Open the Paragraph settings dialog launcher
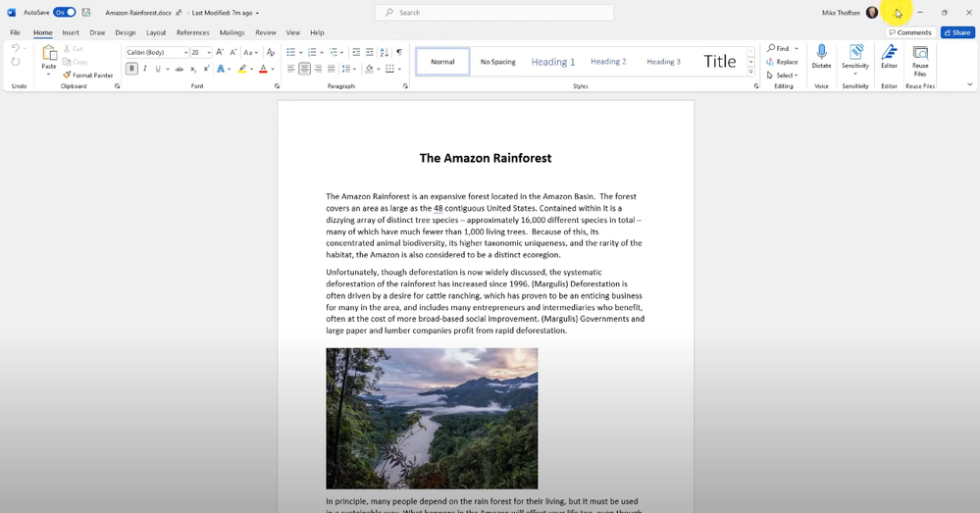 (405, 86)
